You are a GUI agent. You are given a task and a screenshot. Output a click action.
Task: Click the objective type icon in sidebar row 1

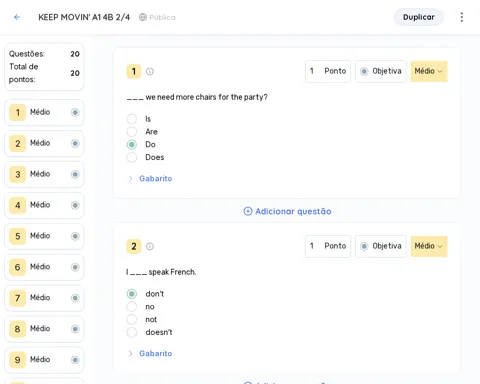[75, 112]
